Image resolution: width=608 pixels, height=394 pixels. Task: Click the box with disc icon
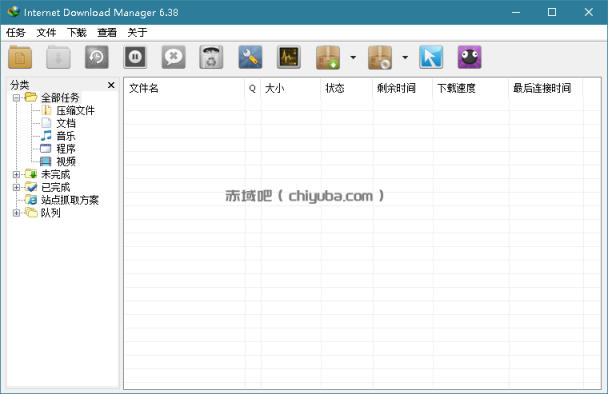point(380,57)
